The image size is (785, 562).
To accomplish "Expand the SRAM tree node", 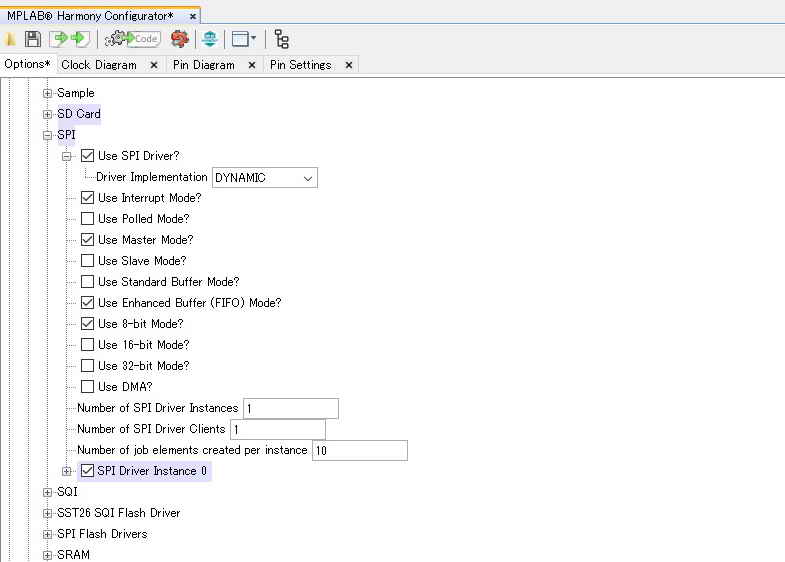I will 47,555.
